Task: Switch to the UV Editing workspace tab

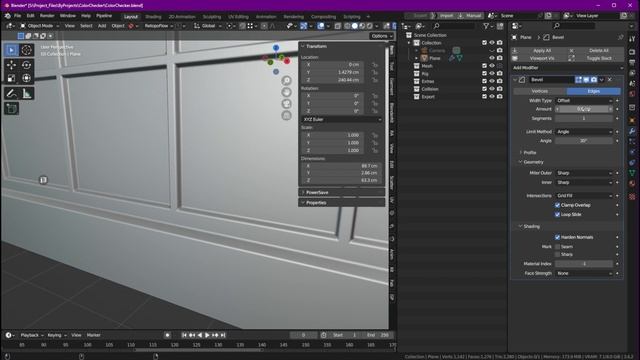Action: click(x=238, y=17)
